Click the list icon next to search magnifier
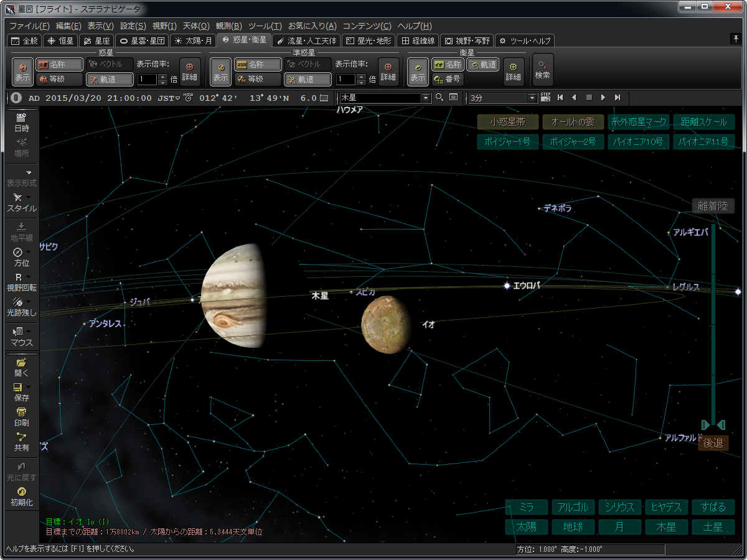The width and height of the screenshot is (747, 560). pos(453,98)
